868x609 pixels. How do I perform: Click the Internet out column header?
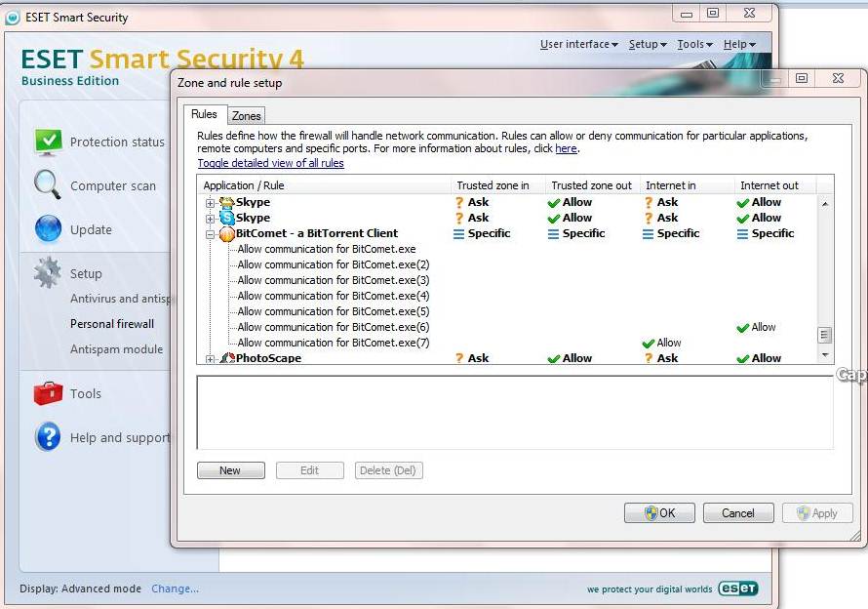tap(775, 185)
